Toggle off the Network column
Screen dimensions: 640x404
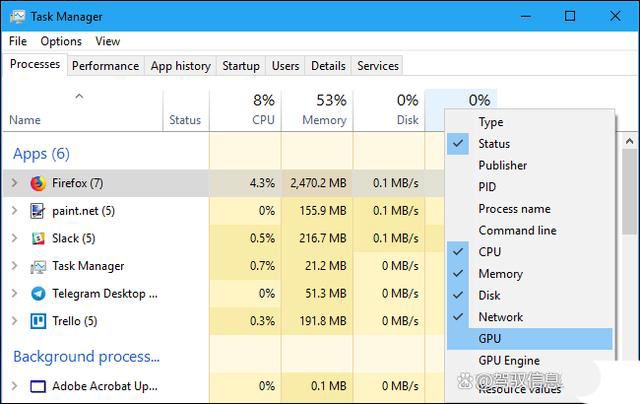point(500,317)
